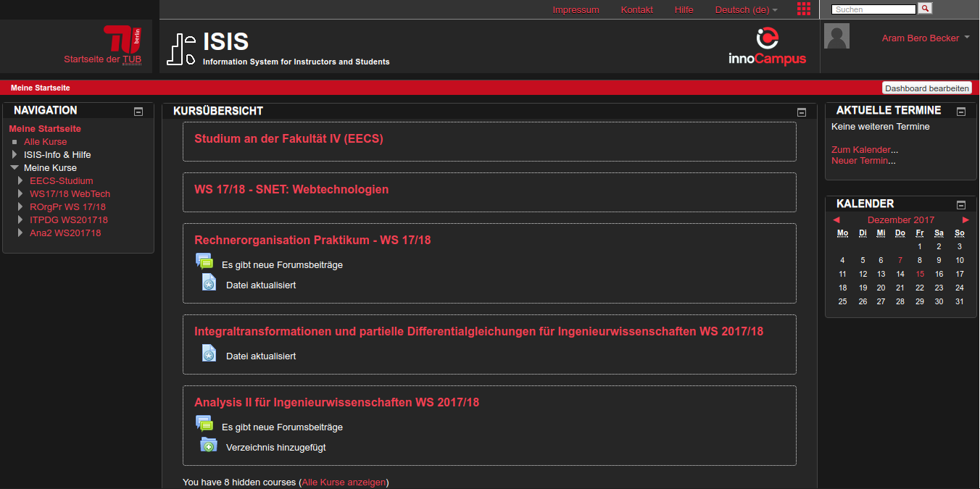Screen dimensions: 980x489
Task: Open ITPDG WS201718 in navigation
Action: pos(68,220)
